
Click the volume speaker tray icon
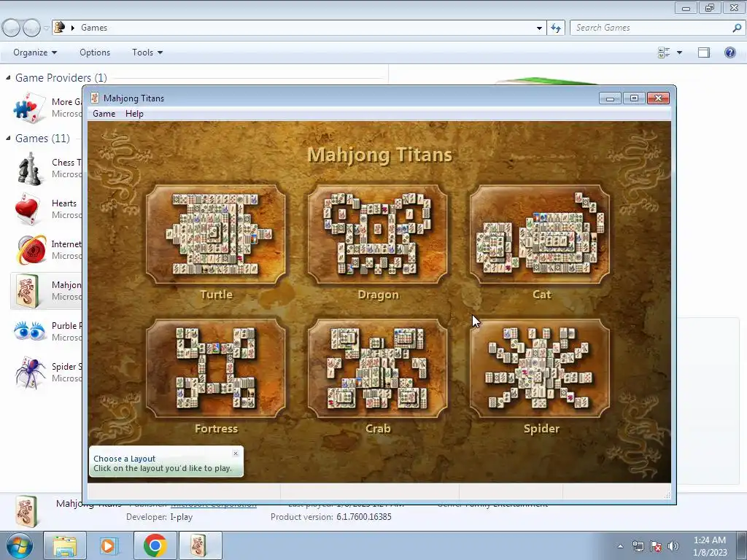coord(673,546)
